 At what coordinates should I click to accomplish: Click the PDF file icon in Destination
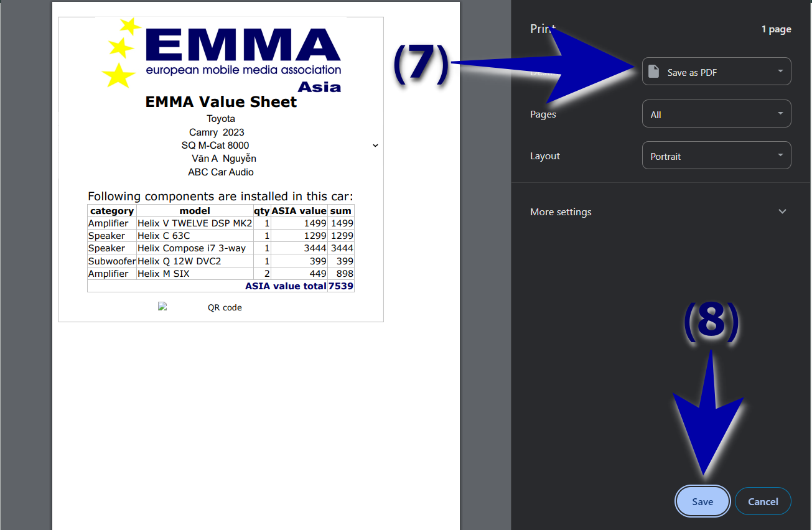pos(653,72)
